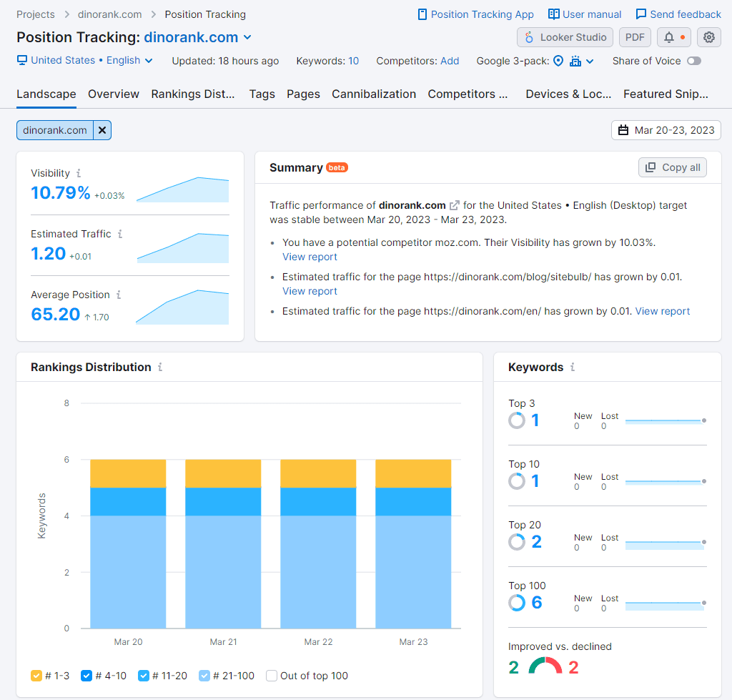
Task: Uncheck the # 1-3 legend checkbox
Action: 36,676
